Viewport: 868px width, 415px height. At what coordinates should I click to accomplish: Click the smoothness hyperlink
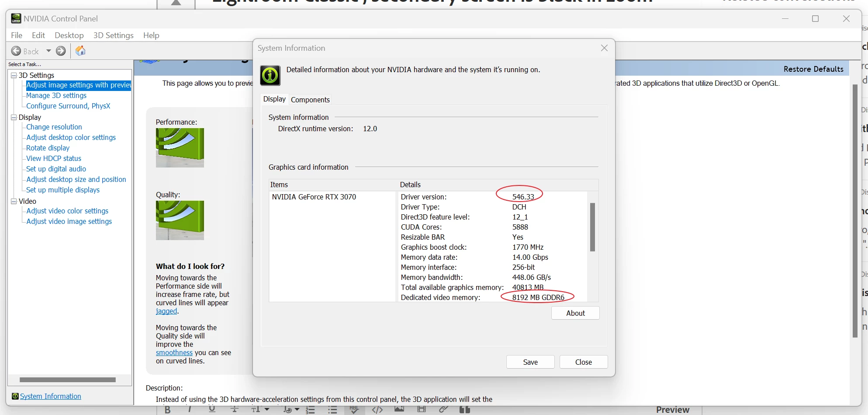pyautogui.click(x=174, y=353)
